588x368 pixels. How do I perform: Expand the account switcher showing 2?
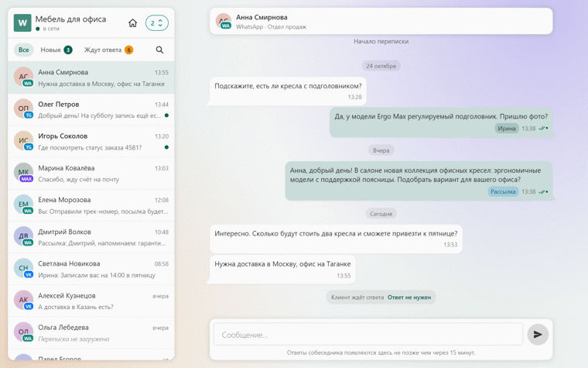[157, 23]
